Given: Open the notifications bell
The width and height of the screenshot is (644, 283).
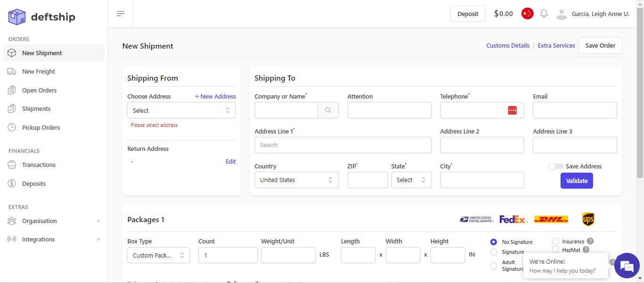Looking at the screenshot, I should click(544, 14).
